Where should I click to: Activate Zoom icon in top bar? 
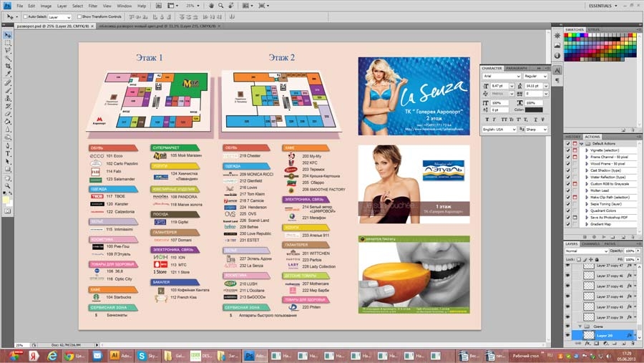[x=221, y=6]
